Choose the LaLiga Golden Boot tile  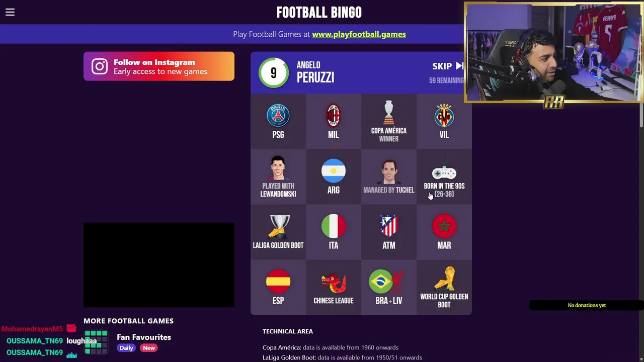tap(278, 232)
